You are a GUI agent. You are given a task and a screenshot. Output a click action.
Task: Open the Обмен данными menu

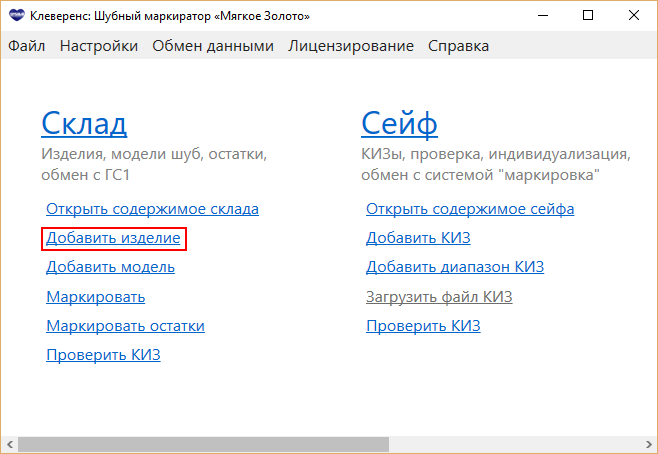(213, 46)
